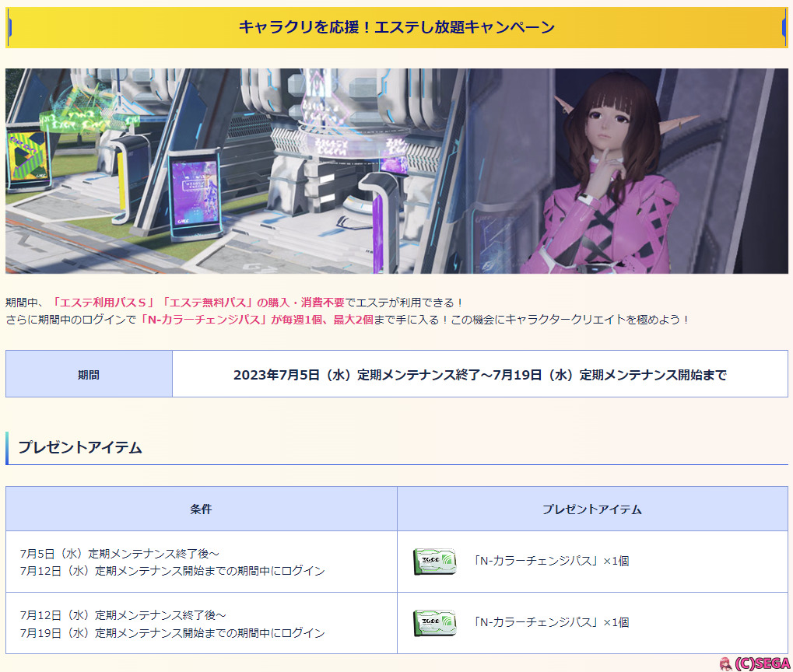Viewport: 793px width, 672px height.
Task: Click condition text 7月19日（水）定期メンテナンス開始までの期間中にログイン
Action: 173,632
